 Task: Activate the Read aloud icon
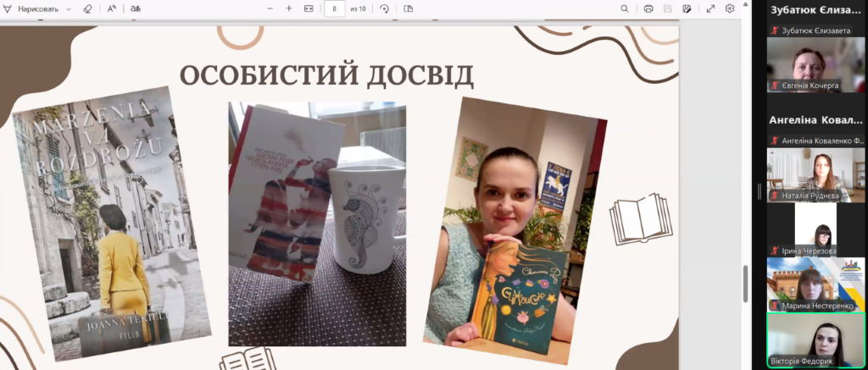112,8
